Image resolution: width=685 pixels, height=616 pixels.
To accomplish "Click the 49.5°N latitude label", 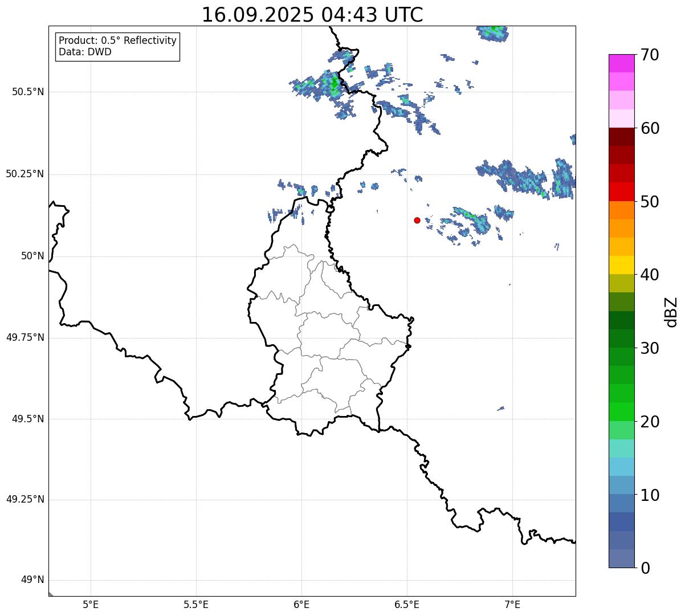I will pyautogui.click(x=28, y=419).
